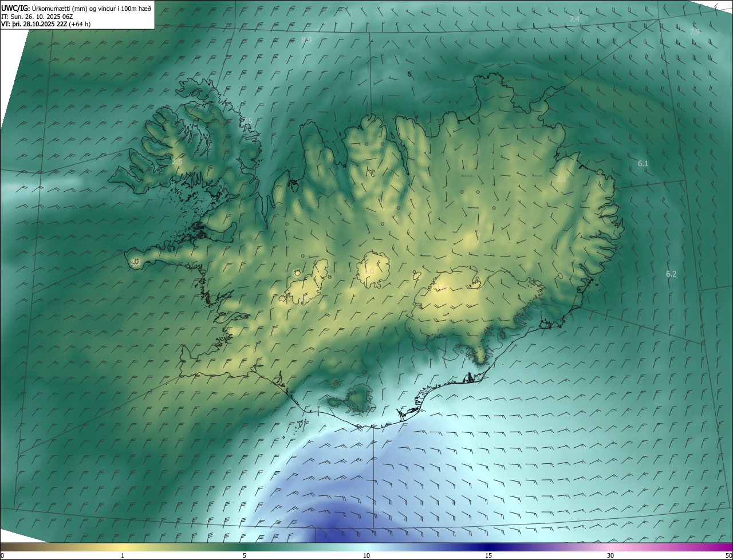Click the 7.4 value label on the map

point(574,19)
